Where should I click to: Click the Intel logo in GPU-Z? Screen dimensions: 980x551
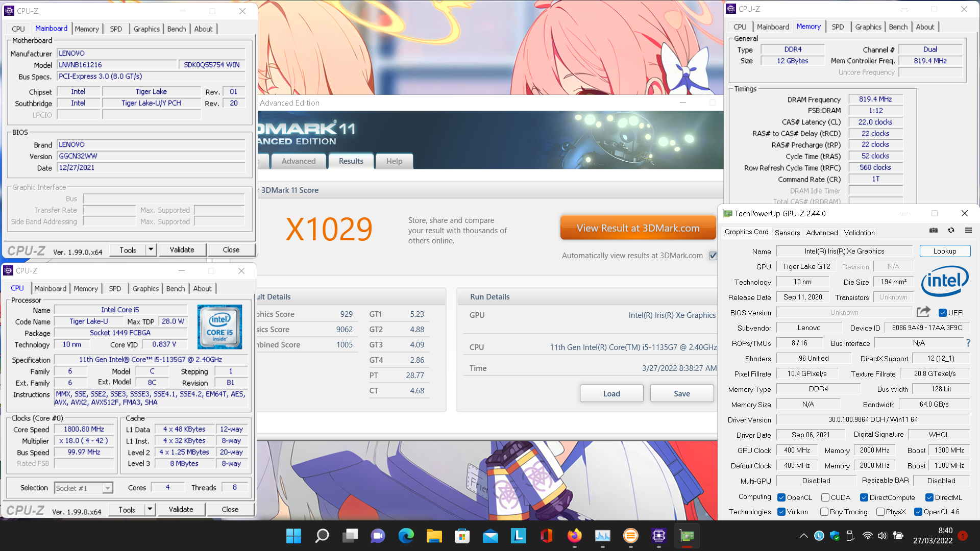tap(945, 281)
